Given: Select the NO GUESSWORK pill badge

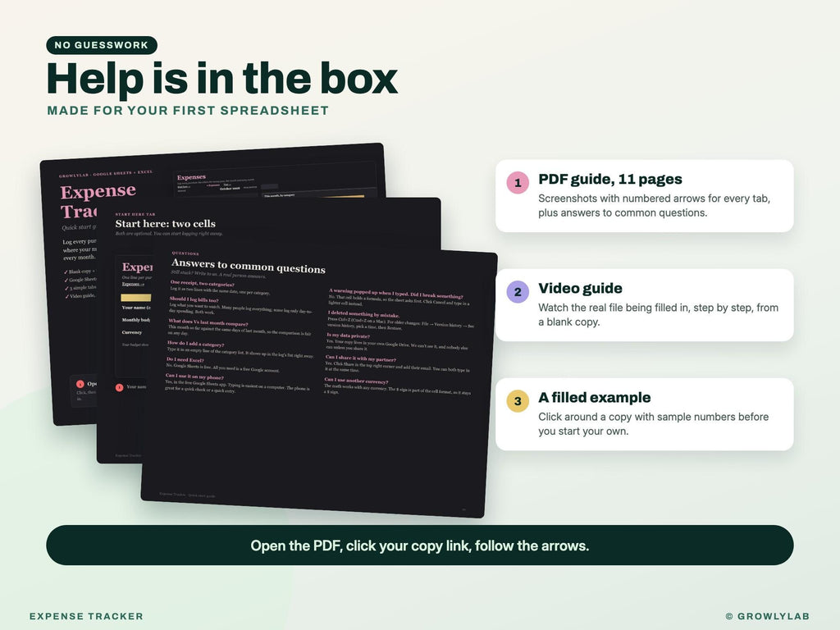Looking at the screenshot, I should click(x=102, y=45).
